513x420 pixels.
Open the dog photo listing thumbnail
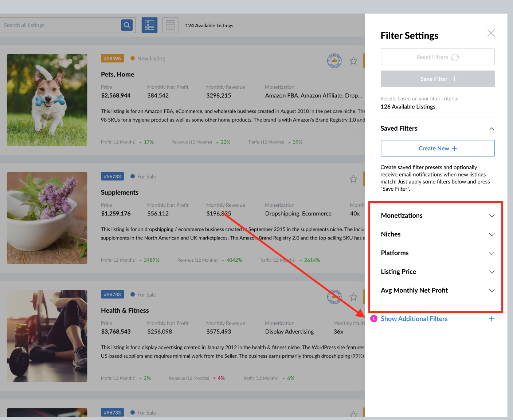pyautogui.click(x=47, y=100)
